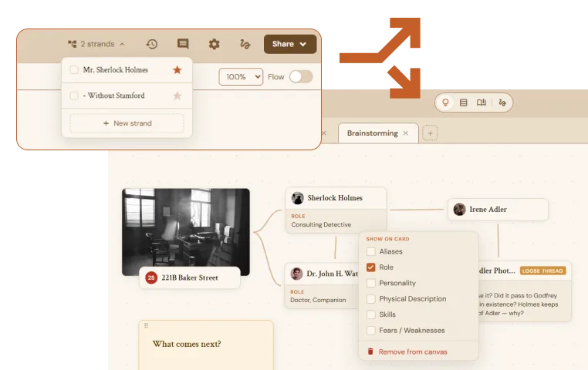Screen dimensions: 588x370
Task: Click the SHOW ON CARD heading
Action: [x=387, y=239]
